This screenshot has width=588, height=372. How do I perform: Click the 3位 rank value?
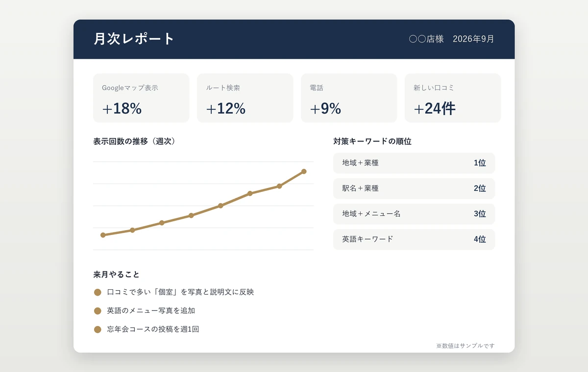tap(480, 214)
